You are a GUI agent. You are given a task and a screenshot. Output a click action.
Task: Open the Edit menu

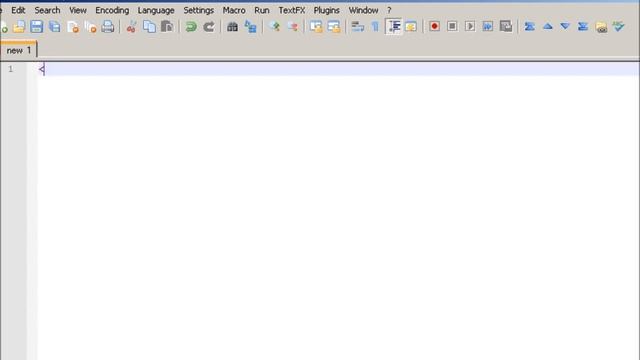18,10
